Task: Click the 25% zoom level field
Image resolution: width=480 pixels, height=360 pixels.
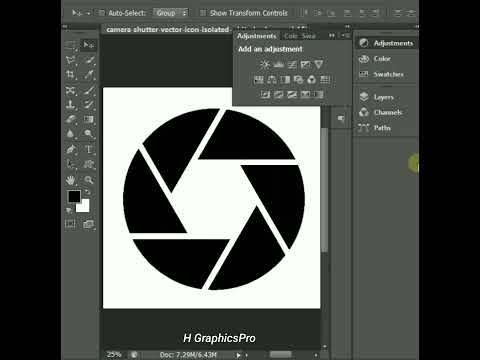Action: click(114, 355)
